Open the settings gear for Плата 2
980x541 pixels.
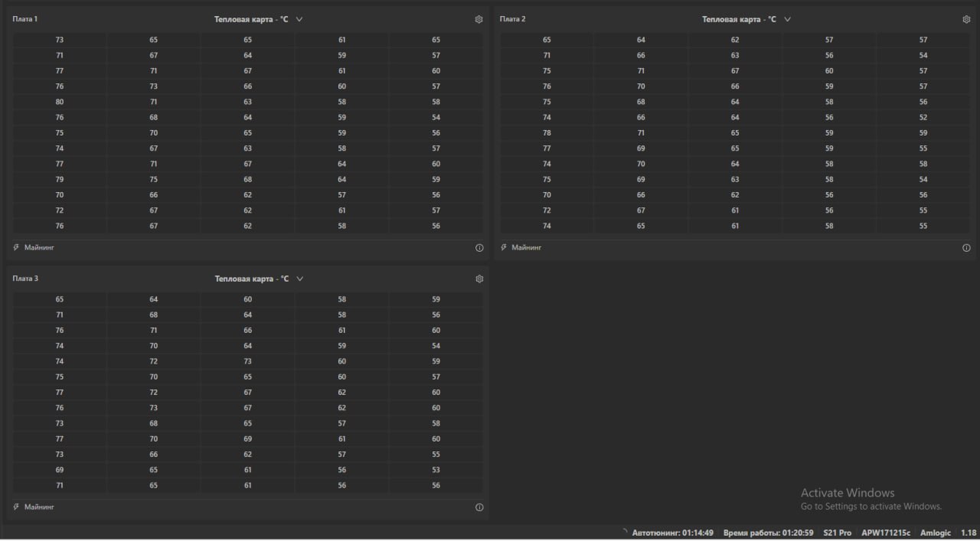pyautogui.click(x=966, y=19)
